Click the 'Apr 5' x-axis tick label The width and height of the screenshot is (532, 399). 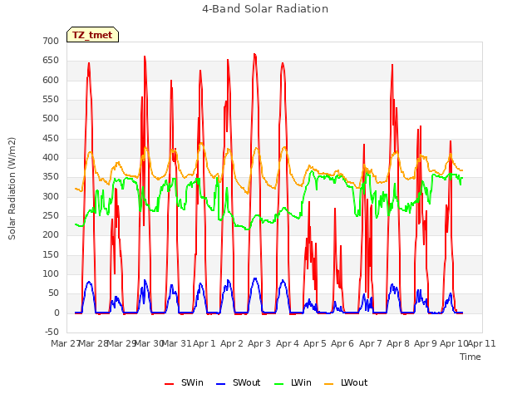[315, 343]
